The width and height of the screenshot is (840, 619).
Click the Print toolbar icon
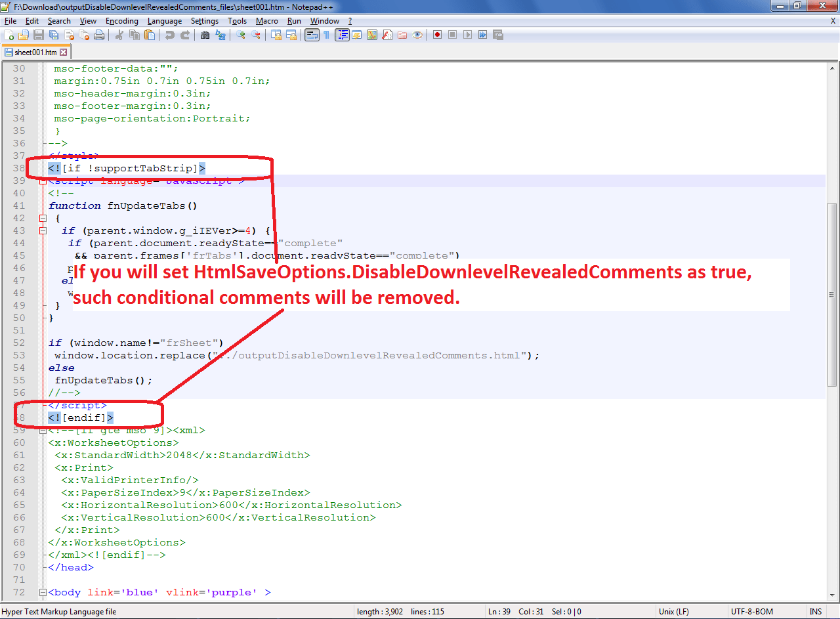click(x=99, y=35)
